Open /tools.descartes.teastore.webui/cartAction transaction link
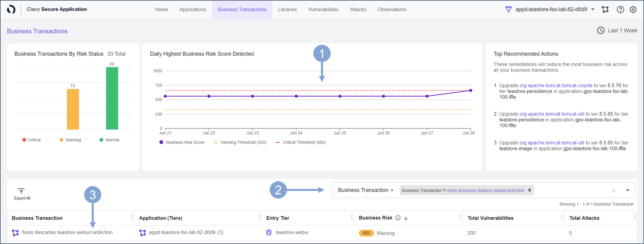Viewport: 644px width, 244px height. pos(67,232)
